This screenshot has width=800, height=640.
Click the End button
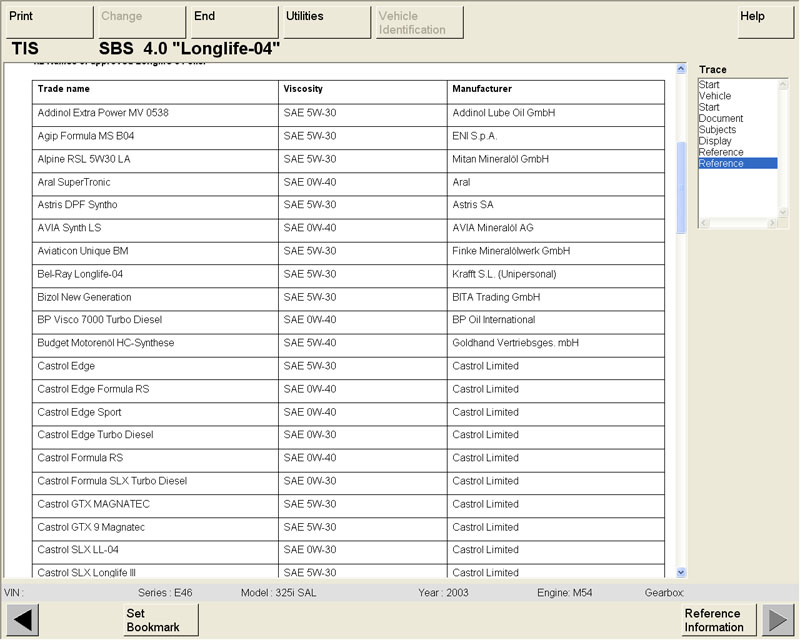[x=235, y=22]
